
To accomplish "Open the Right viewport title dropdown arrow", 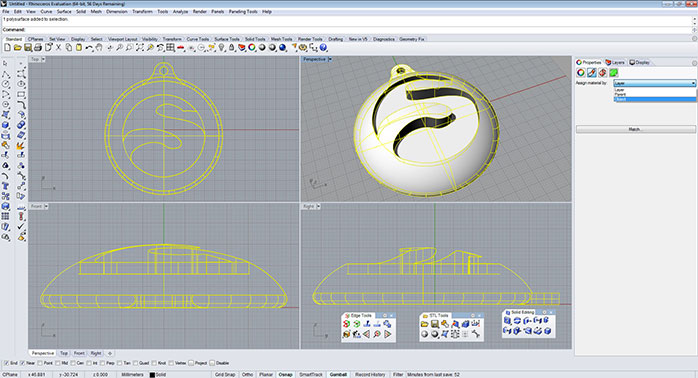I will (318, 207).
